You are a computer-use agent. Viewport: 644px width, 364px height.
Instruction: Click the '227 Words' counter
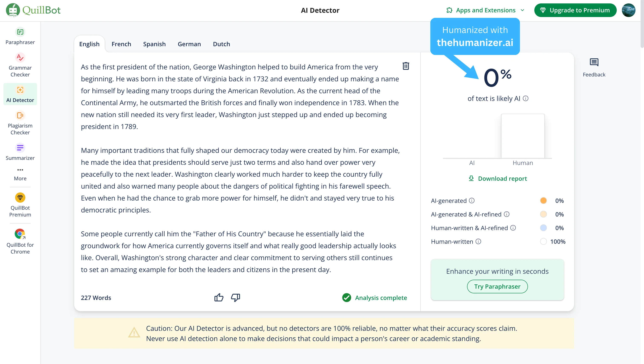click(96, 298)
